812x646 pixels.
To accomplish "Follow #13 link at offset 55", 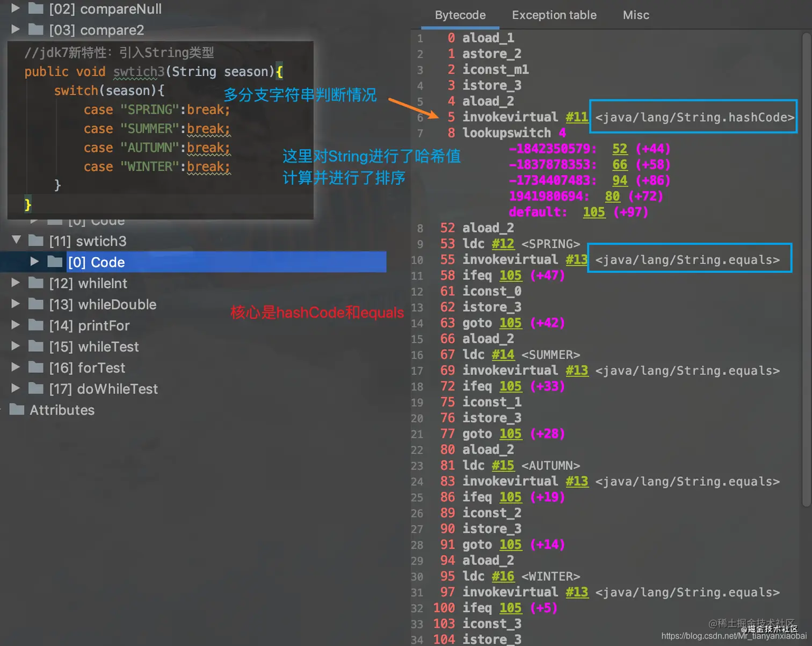I will tap(577, 259).
